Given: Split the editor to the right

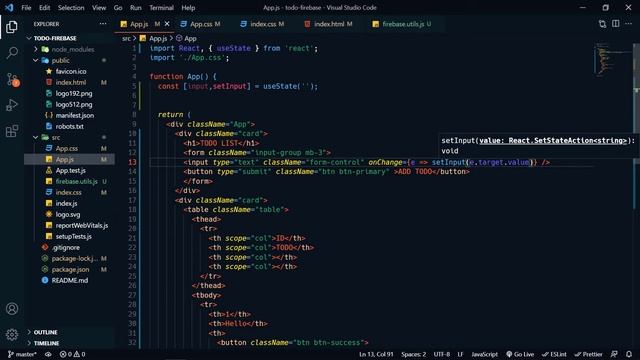Looking at the screenshot, I should pyautogui.click(x=616, y=24).
